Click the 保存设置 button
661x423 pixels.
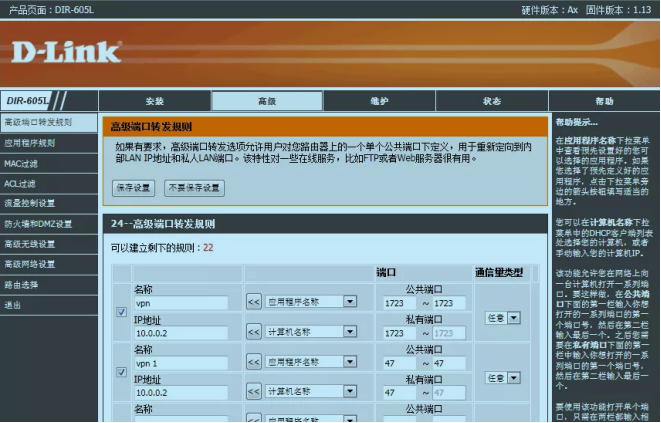click(134, 188)
